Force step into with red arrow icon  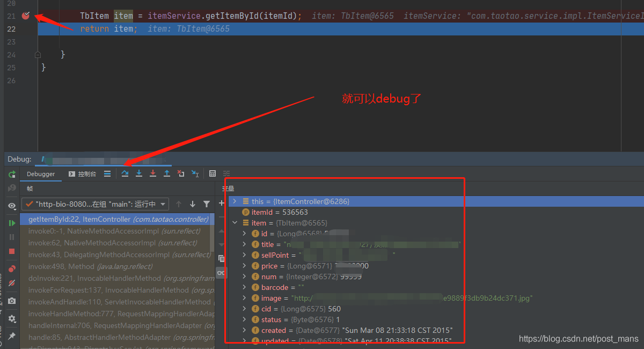click(153, 173)
